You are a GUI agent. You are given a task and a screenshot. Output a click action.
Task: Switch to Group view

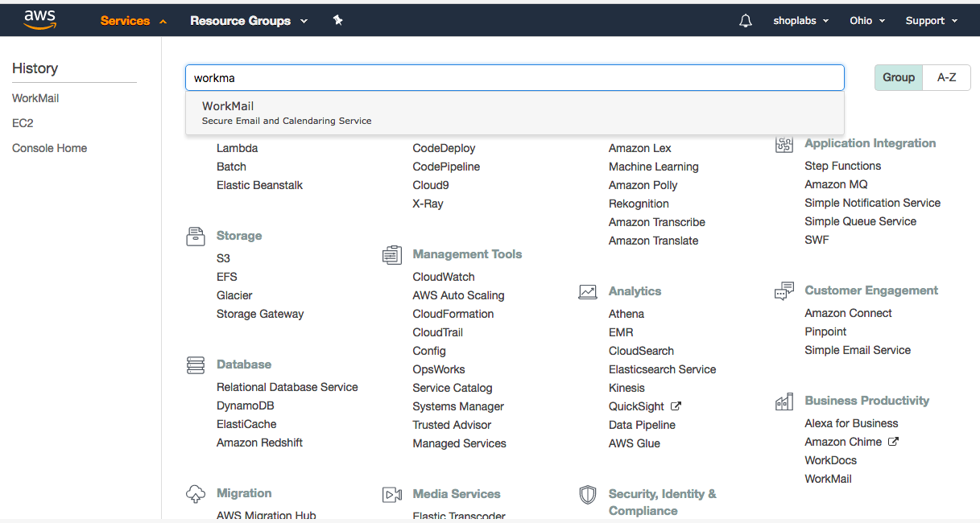(899, 77)
